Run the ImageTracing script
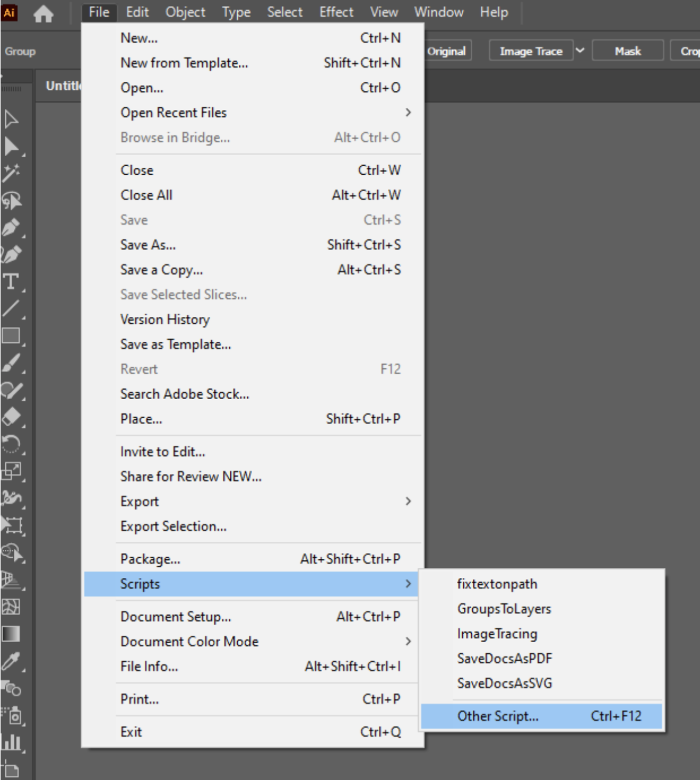700x780 pixels. (542, 634)
